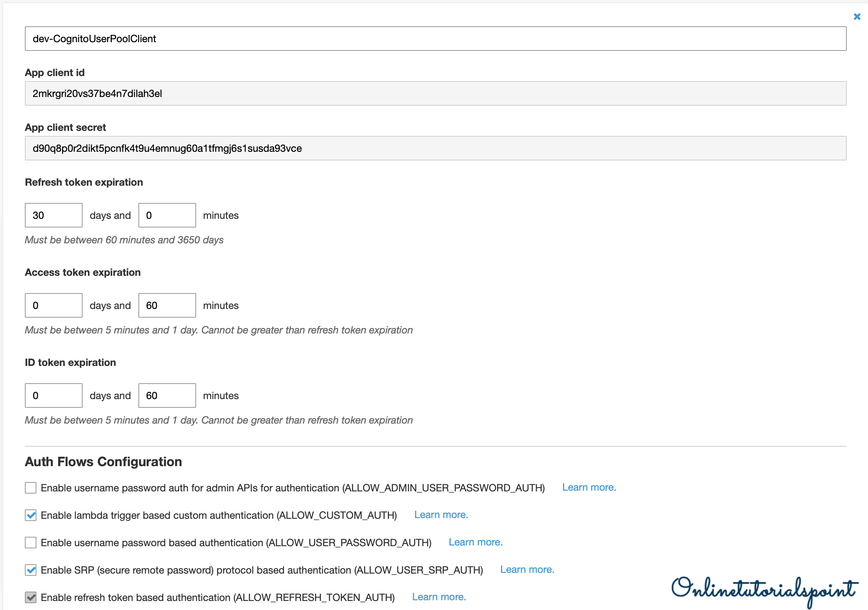Open Learn more for ALLOW_USER_PASSWORD_AUTH

475,542
